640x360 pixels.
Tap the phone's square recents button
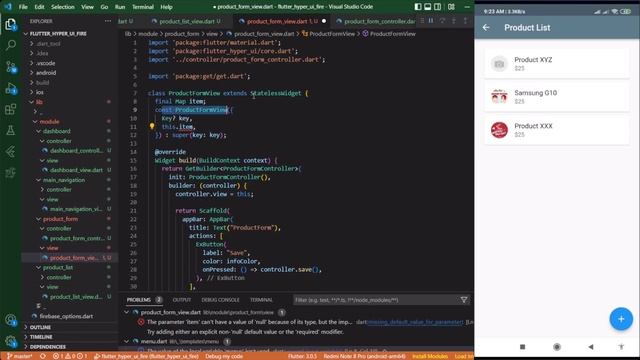tap(522, 347)
